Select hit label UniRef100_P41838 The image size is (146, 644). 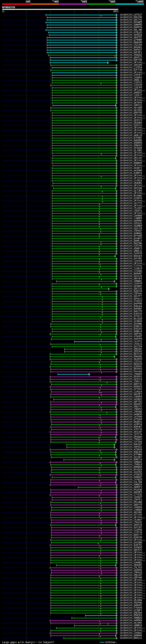131,490
